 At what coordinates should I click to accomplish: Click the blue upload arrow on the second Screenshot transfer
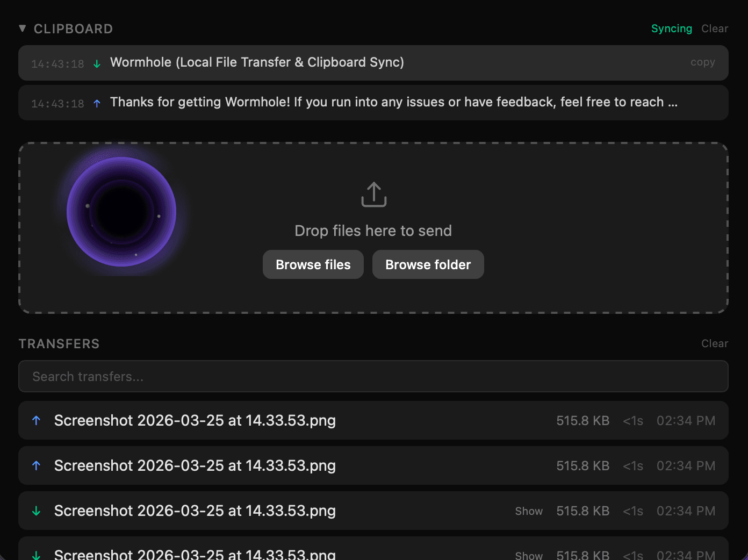click(x=36, y=465)
